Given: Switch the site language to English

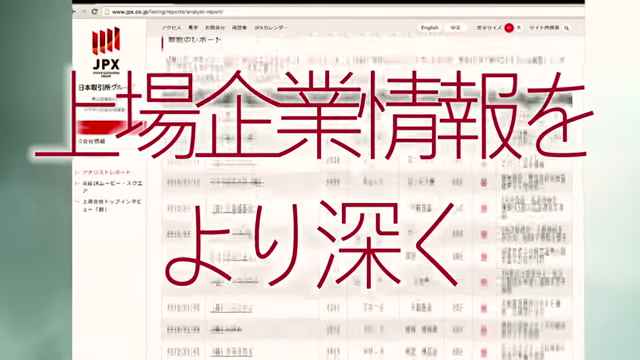Looking at the screenshot, I should [429, 28].
